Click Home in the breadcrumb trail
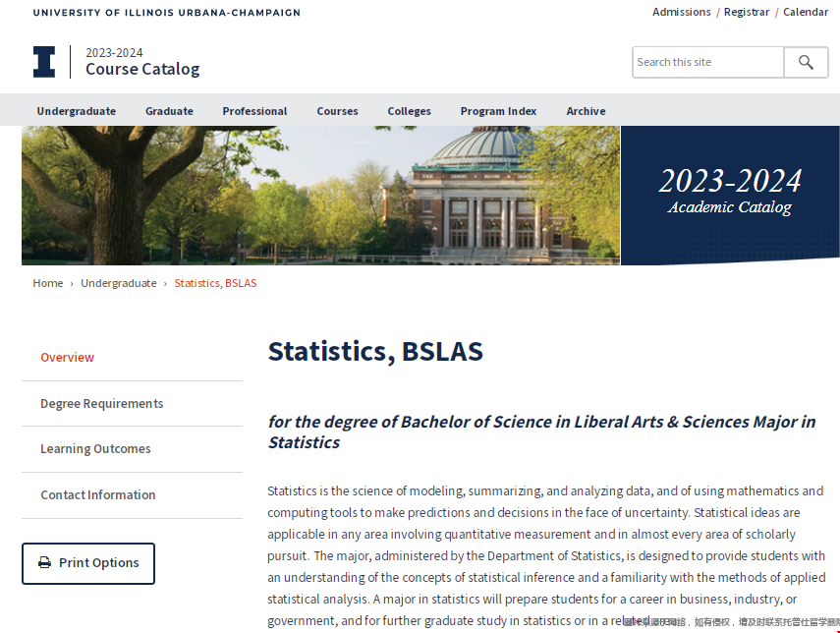Image resolution: width=840 pixels, height=633 pixels. pyautogui.click(x=47, y=283)
